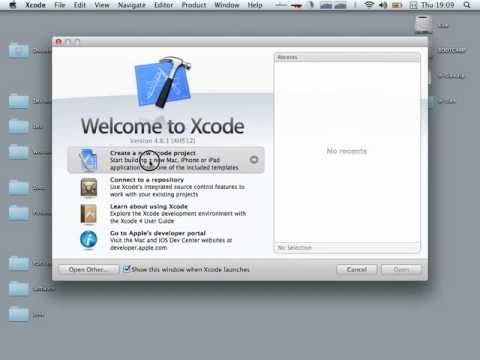
Task: Select Learn about using Xcode
Action: [x=166, y=214]
